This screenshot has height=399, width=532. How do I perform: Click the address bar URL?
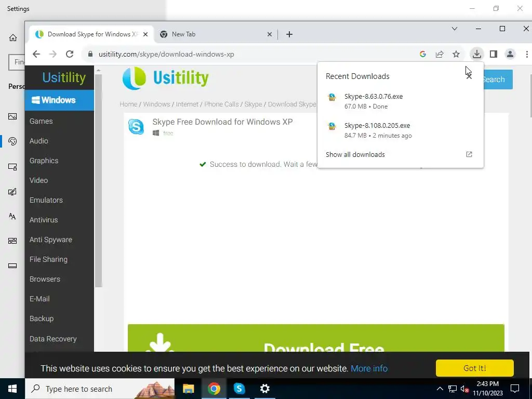pyautogui.click(x=166, y=54)
